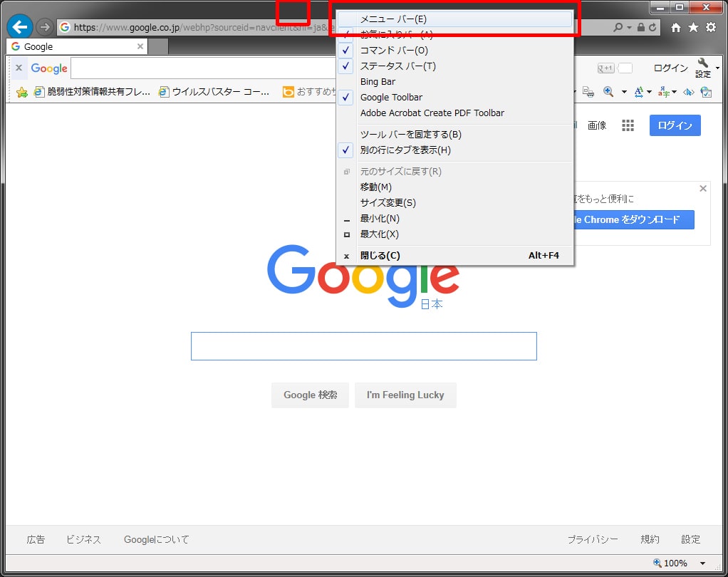Enable Adobe Acrobat Create PDF Toolbar

click(455, 113)
